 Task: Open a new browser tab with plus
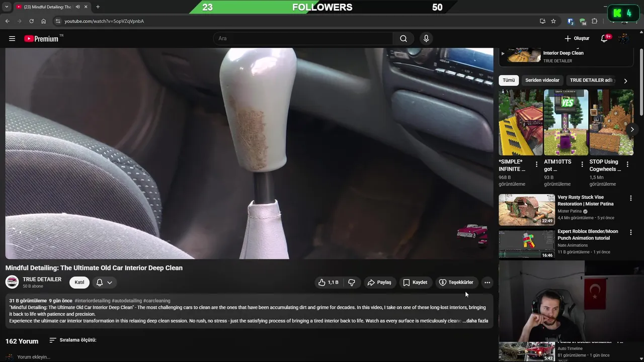98,7
